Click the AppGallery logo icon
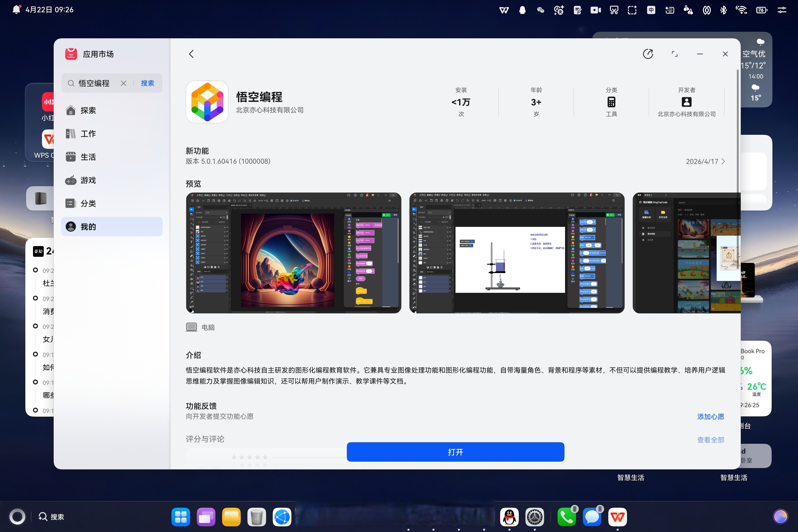 71,54
